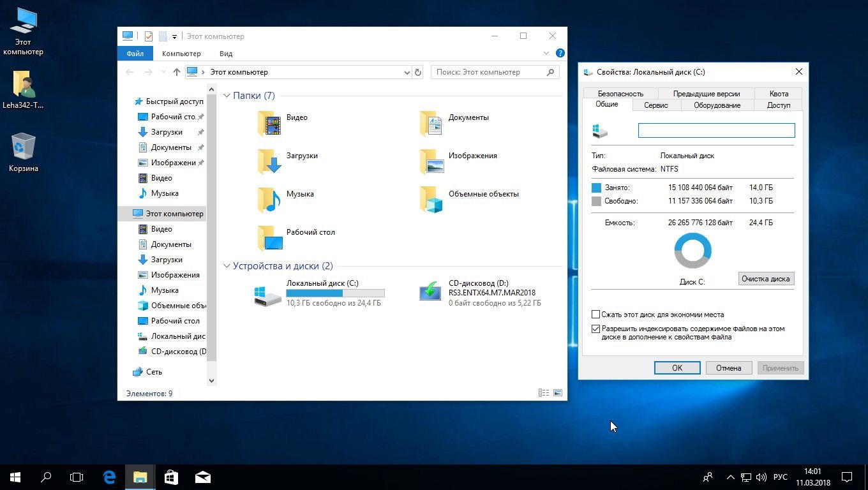This screenshot has width=868, height=490.
Task: Enable Сжать этот диск checkbox
Action: 595,314
